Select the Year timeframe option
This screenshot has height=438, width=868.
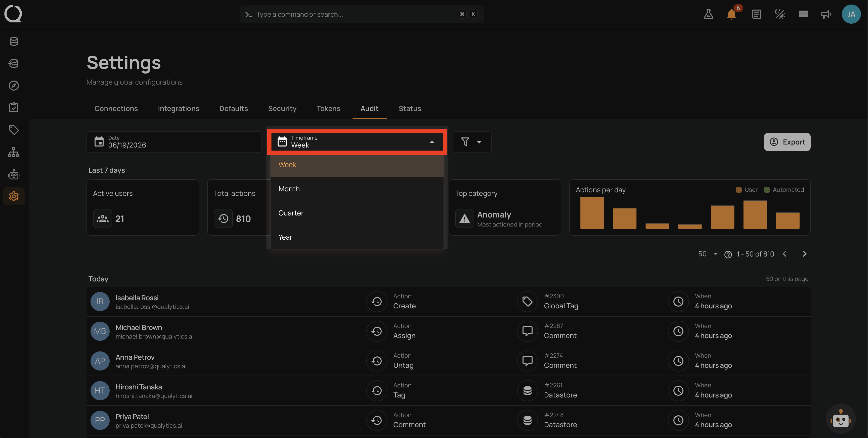pos(357,237)
